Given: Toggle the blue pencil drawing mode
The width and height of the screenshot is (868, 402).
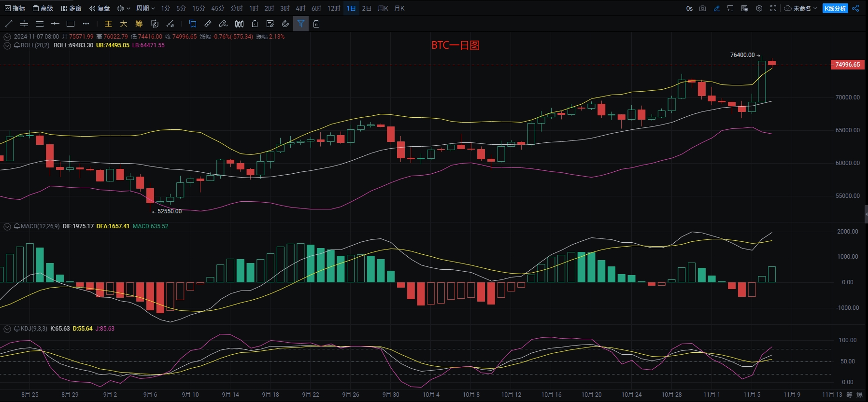Looking at the screenshot, I should [717, 8].
